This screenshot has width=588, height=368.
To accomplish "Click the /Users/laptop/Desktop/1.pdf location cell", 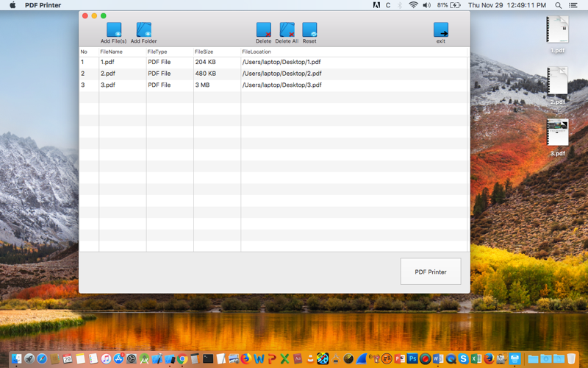I will (354, 62).
